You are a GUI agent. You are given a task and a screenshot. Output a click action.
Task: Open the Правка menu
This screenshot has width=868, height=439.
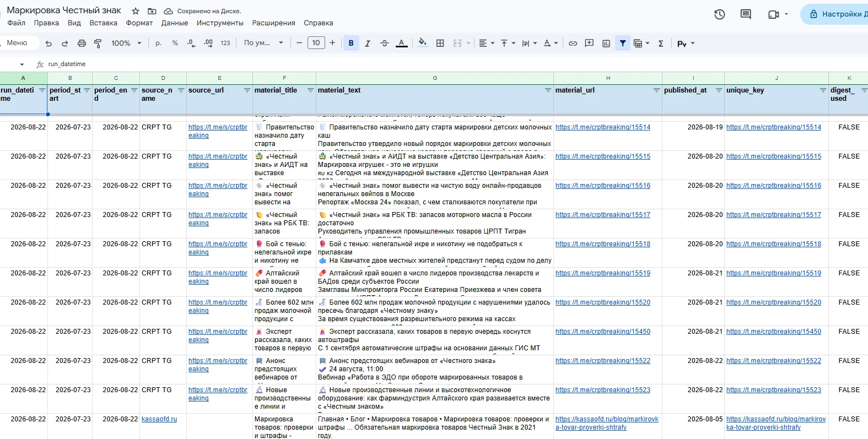click(x=46, y=23)
